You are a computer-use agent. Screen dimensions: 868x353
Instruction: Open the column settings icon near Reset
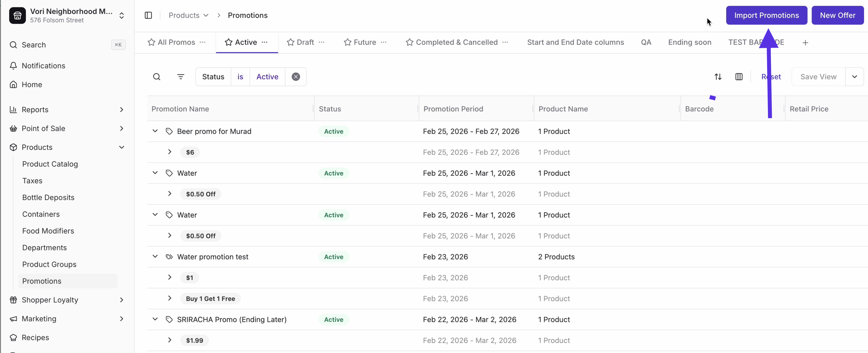click(x=739, y=76)
